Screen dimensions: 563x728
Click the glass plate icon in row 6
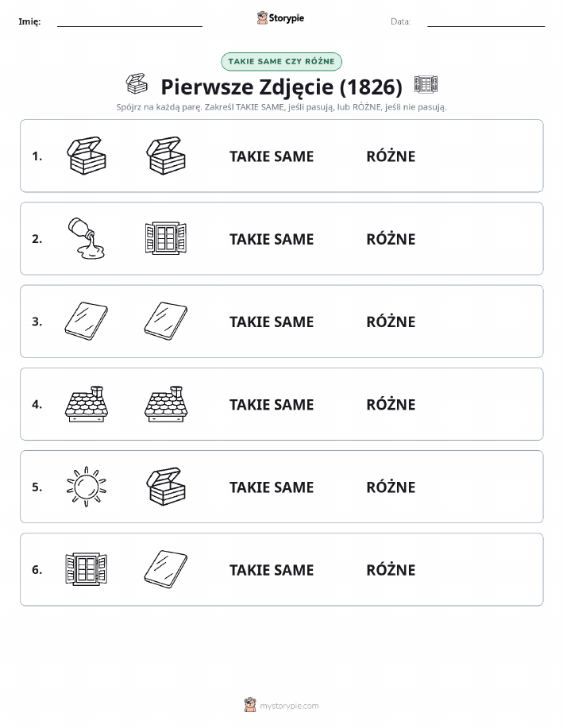tap(166, 569)
